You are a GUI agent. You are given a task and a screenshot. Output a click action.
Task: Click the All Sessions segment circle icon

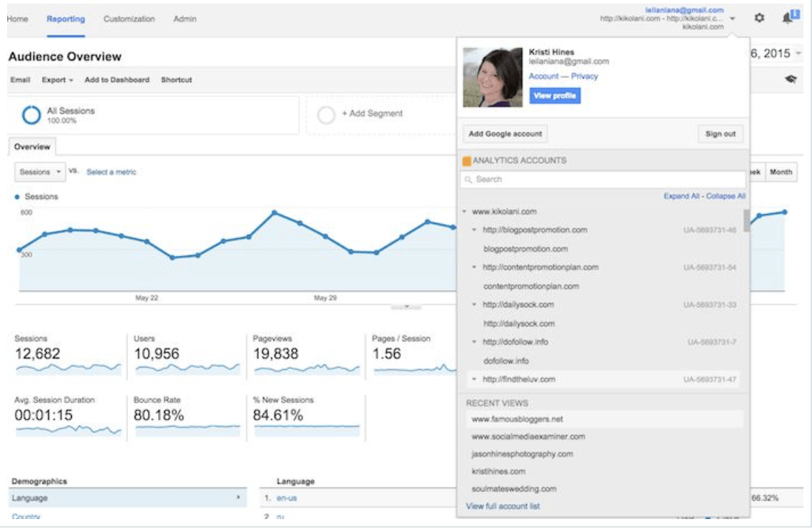pyautogui.click(x=31, y=115)
